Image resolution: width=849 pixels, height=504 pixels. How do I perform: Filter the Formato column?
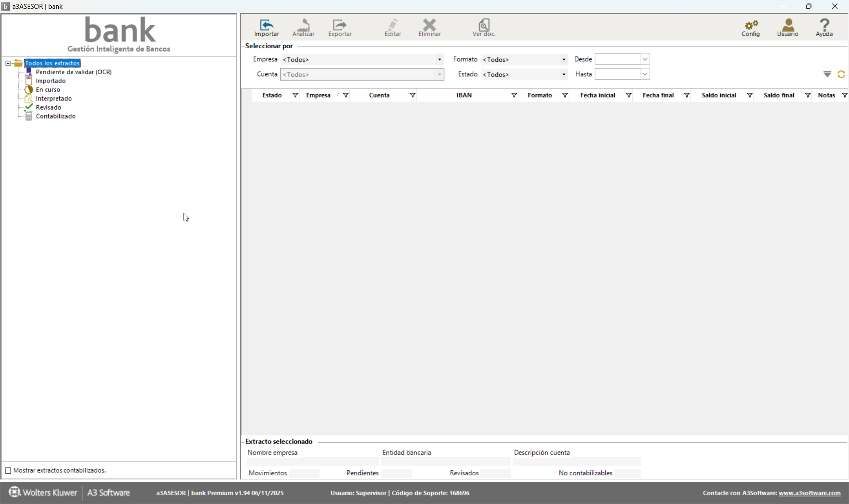point(565,95)
